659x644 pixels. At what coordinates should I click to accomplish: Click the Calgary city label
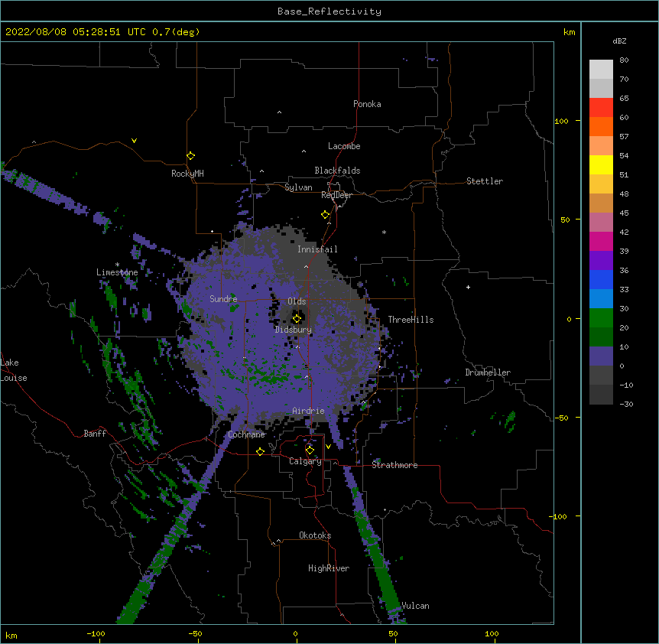pos(306,461)
